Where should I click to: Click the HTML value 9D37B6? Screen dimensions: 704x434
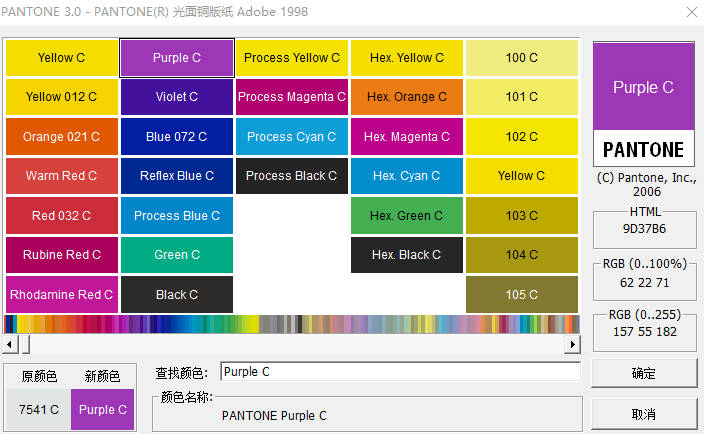click(644, 229)
